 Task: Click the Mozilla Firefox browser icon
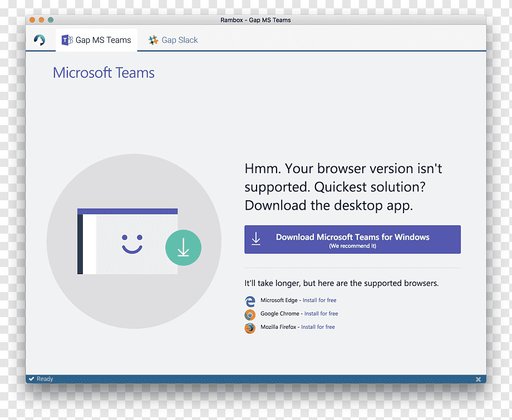pyautogui.click(x=250, y=328)
